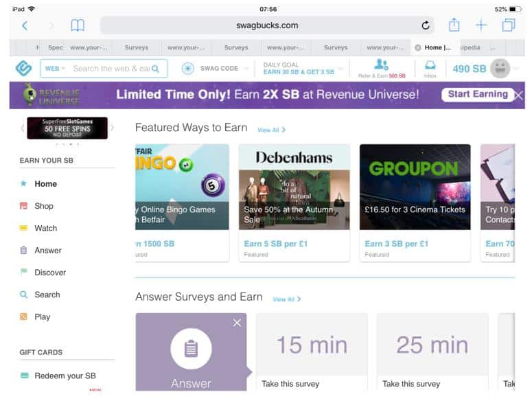Add a new Safari tab with plus icon
Image resolution: width=532 pixels, height=401 pixels.
click(481, 25)
